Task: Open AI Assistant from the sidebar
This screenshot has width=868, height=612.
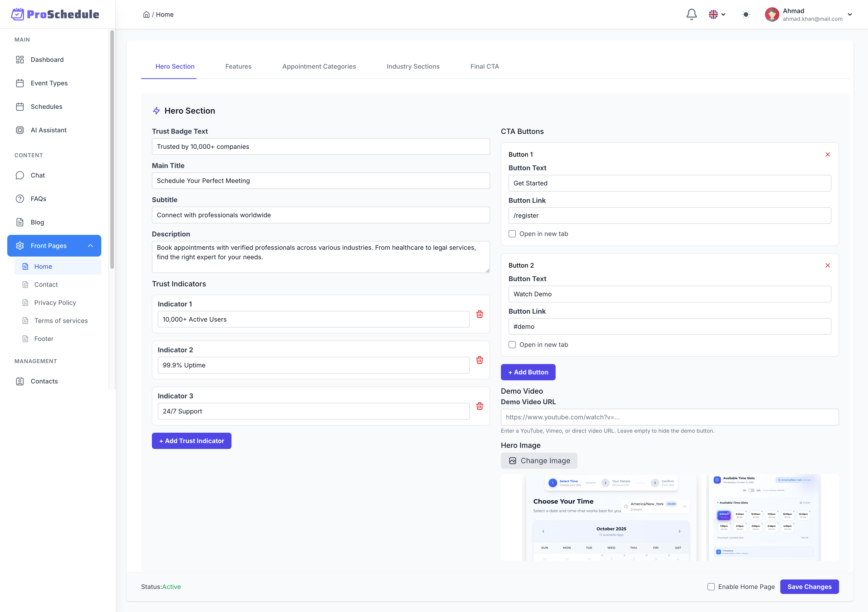Action: click(x=48, y=130)
